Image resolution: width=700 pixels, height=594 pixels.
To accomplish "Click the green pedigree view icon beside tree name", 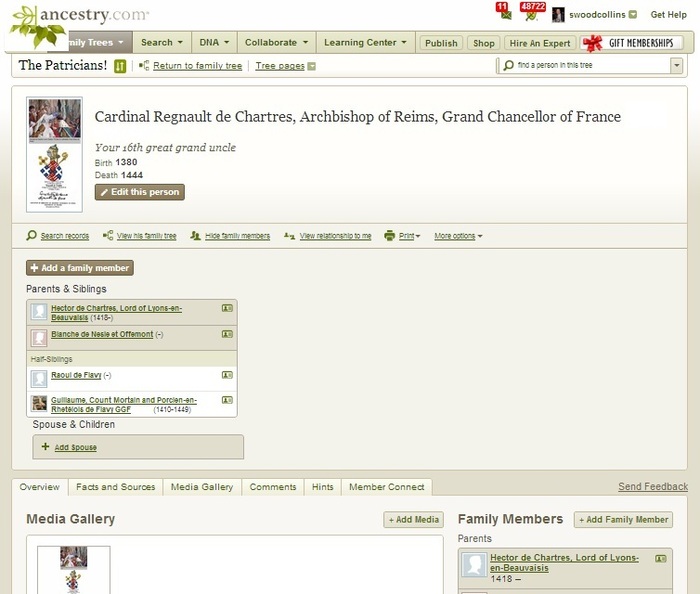I will pos(120,66).
